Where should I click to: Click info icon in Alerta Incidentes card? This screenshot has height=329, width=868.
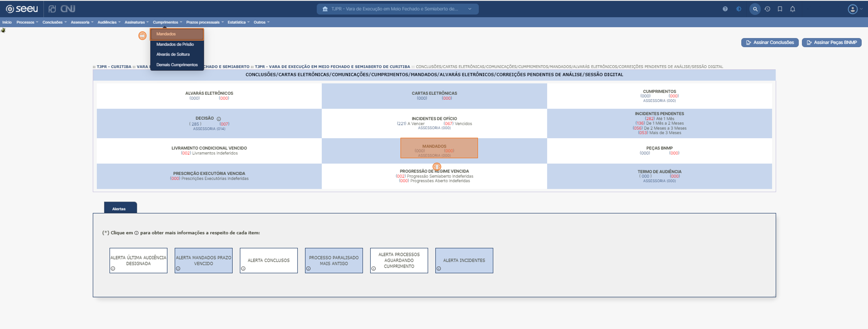[x=439, y=269]
